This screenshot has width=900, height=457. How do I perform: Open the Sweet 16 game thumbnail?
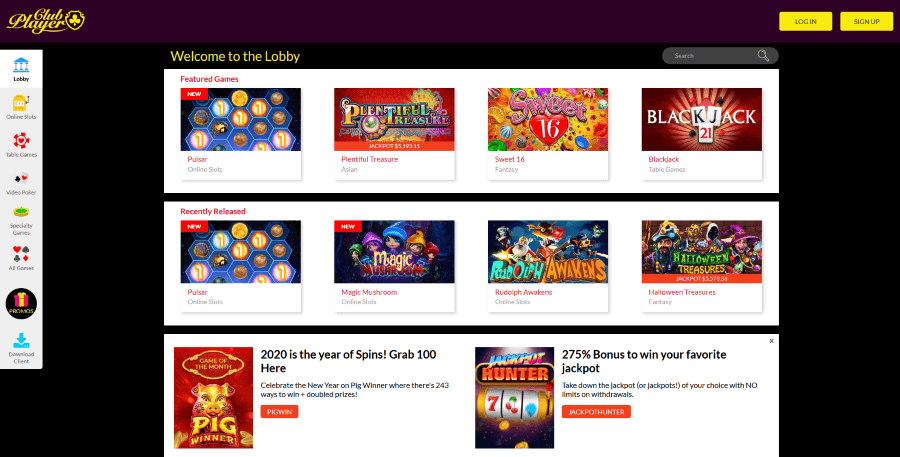(x=548, y=119)
